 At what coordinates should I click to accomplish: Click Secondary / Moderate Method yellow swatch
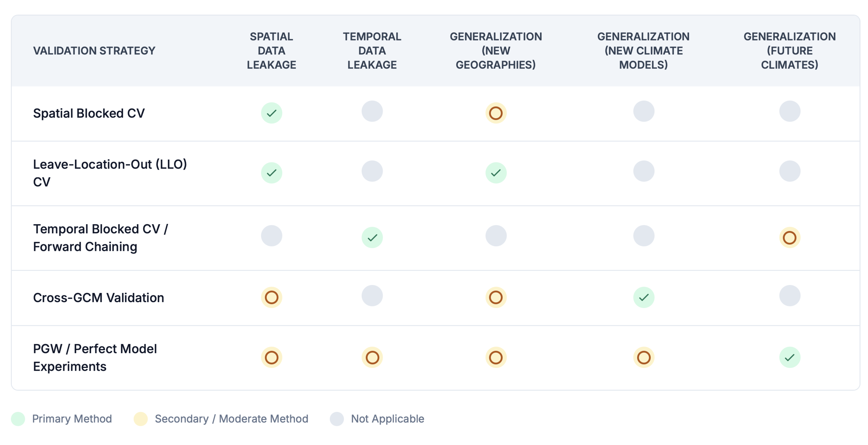pyautogui.click(x=140, y=419)
